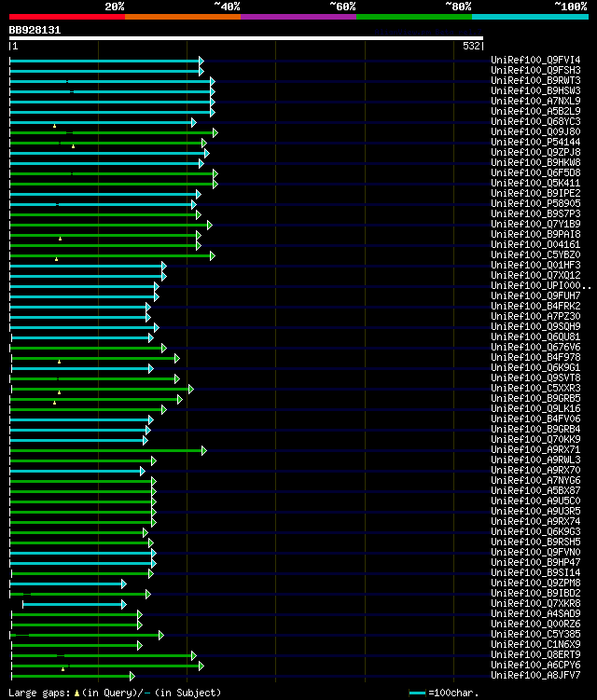Click the UniRef100_Q9LK16 label
Screen dimensions: 597x700
click(x=535, y=409)
